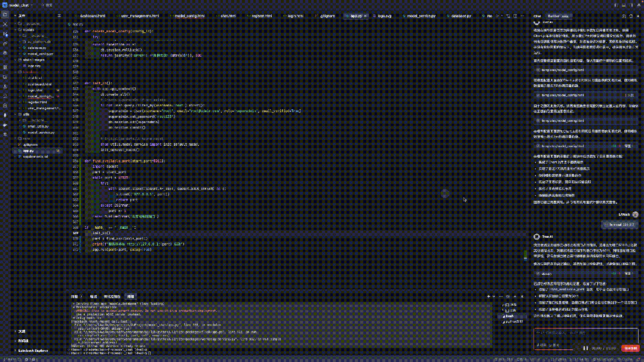This screenshot has height=362, width=644.
Task: Open the model_service.py file in explorer tree
Action: 41,132
